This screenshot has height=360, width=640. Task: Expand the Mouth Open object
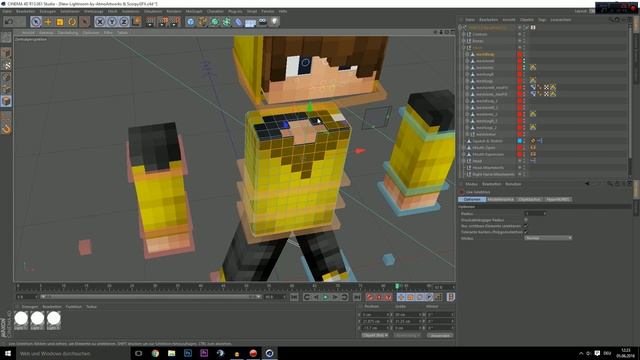click(464, 147)
